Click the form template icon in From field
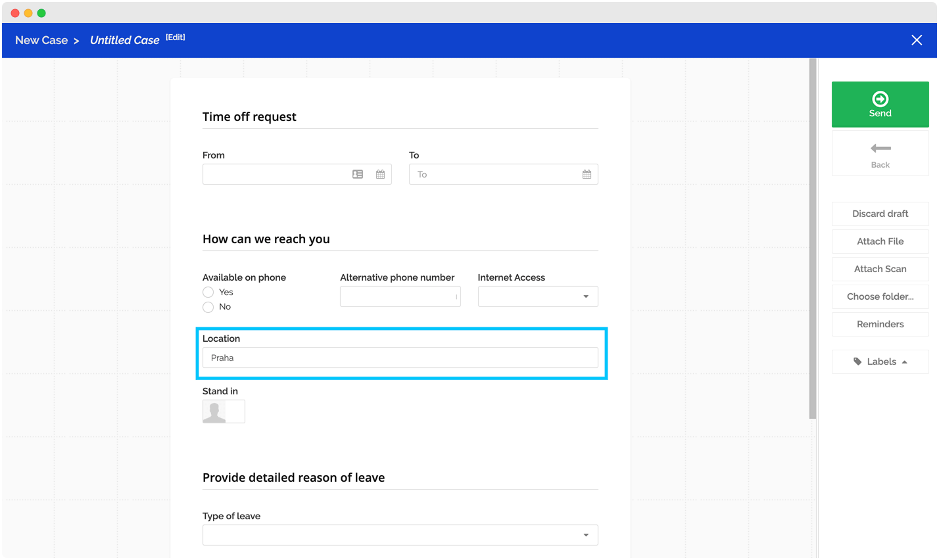 [358, 174]
